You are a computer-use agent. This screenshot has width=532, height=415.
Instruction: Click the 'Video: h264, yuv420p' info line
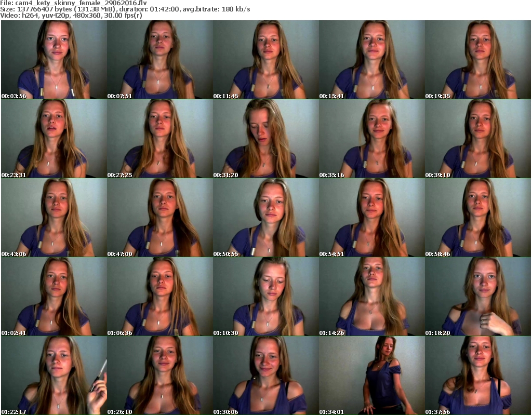(x=71, y=15)
